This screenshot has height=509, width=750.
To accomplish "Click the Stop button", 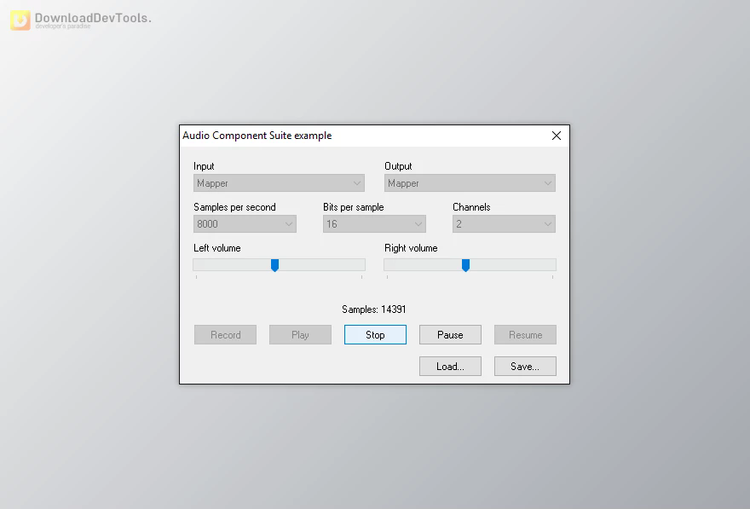I will [x=375, y=335].
